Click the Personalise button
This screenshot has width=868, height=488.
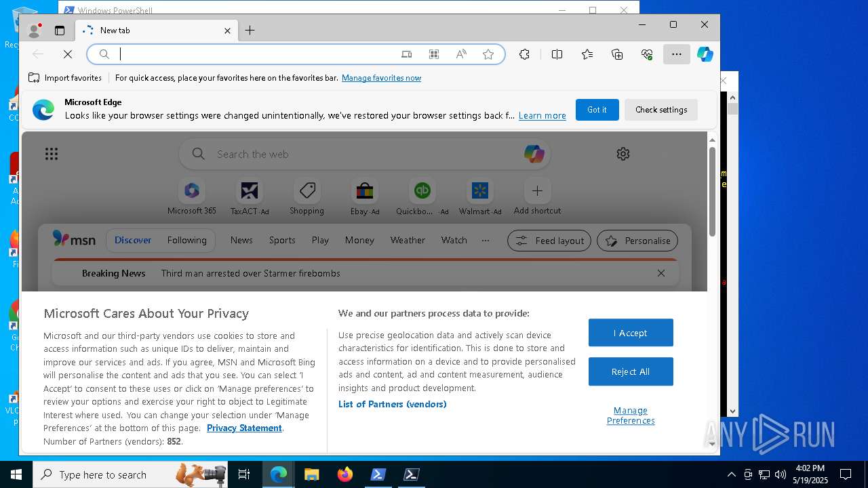(637, 241)
